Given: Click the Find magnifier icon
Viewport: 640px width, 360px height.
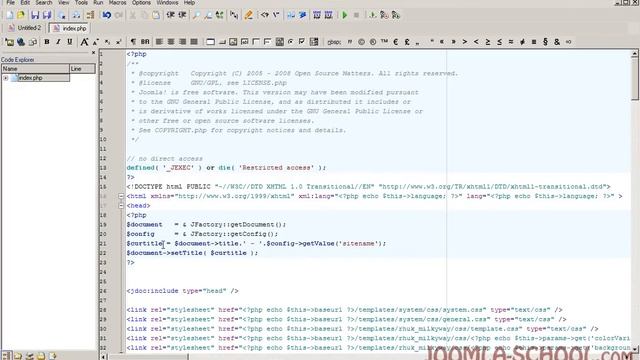Looking at the screenshot, I should (x=196, y=16).
